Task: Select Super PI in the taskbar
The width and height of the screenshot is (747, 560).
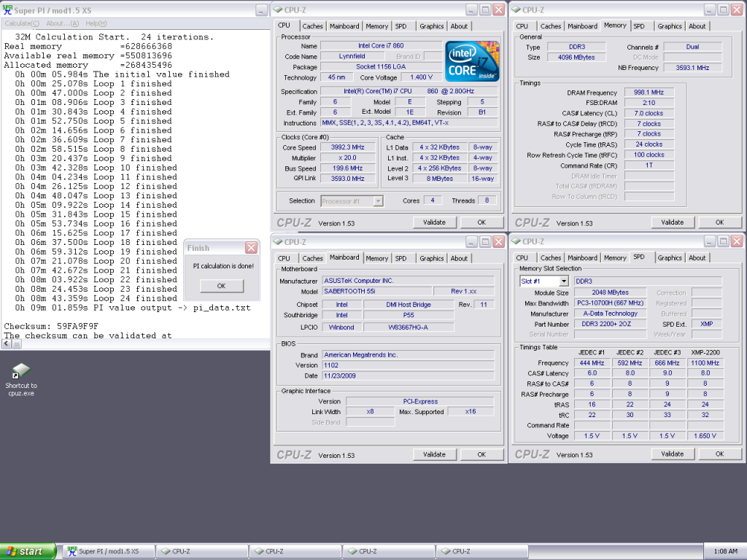Action: pyautogui.click(x=107, y=551)
